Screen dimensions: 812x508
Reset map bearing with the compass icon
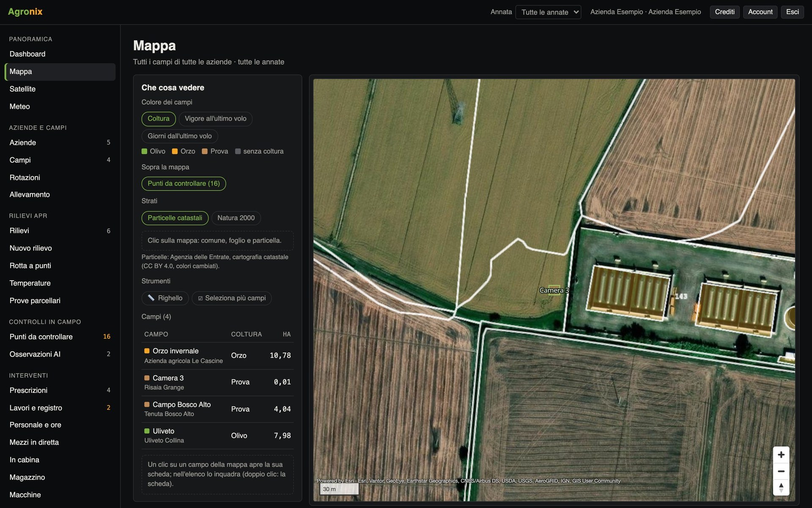point(781,487)
